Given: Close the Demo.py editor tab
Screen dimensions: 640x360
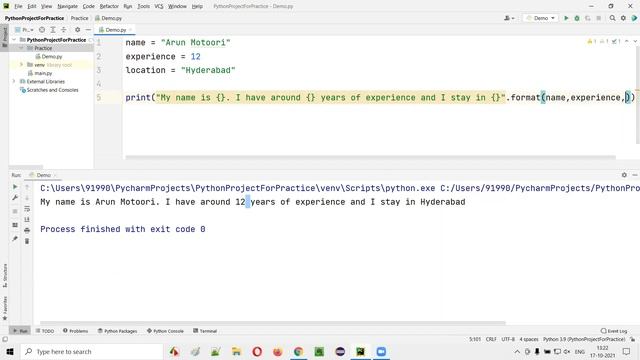Looking at the screenshot, I should (x=131, y=30).
